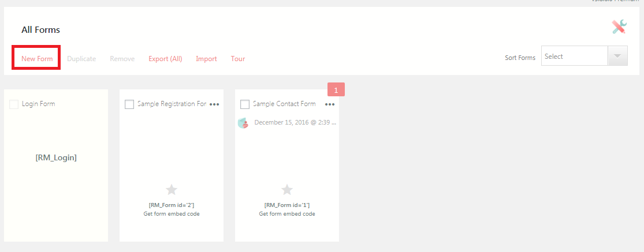Viewport: 644px width, 252px height.
Task: Click the [RM_Form id='1'] shortcode
Action: coord(286,205)
